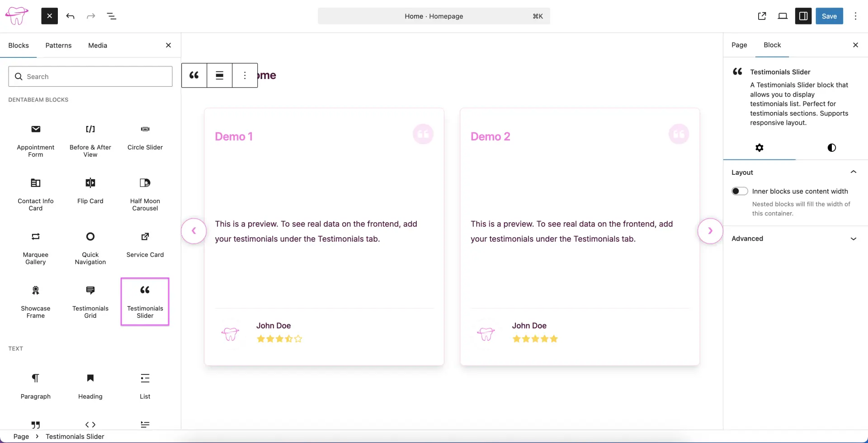868x443 pixels.
Task: Collapse the Layout panel
Action: pyautogui.click(x=796, y=173)
